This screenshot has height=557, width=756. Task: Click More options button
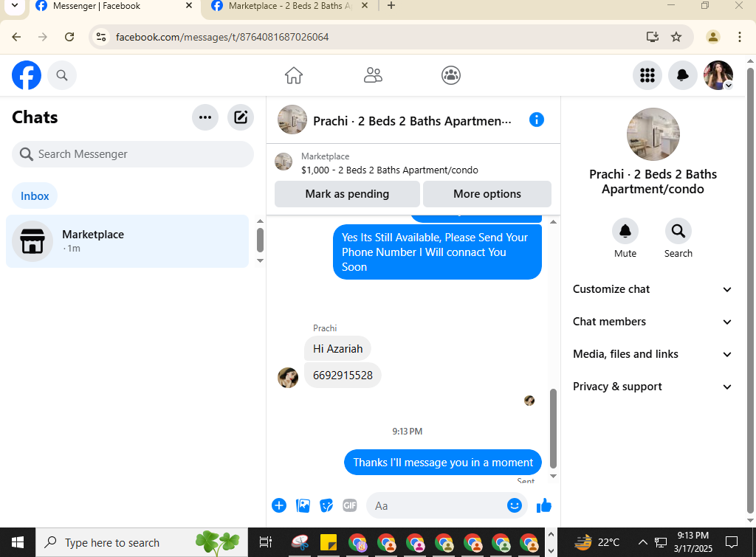pyautogui.click(x=487, y=194)
